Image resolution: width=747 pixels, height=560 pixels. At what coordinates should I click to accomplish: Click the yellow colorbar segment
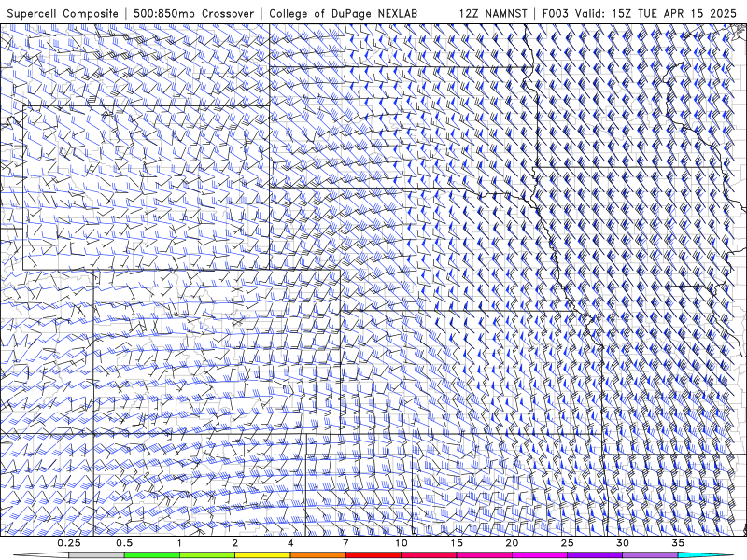coord(262,555)
